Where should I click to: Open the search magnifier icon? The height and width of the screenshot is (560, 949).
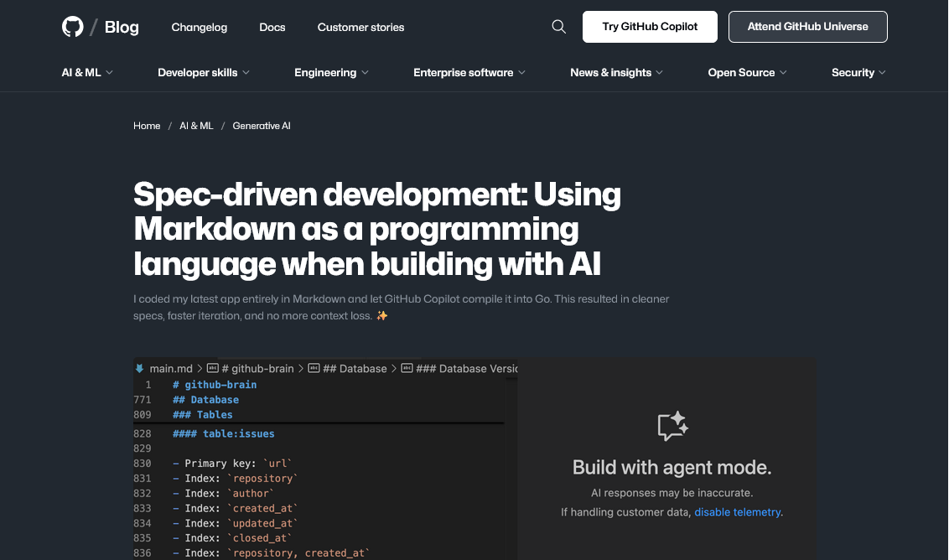click(559, 27)
